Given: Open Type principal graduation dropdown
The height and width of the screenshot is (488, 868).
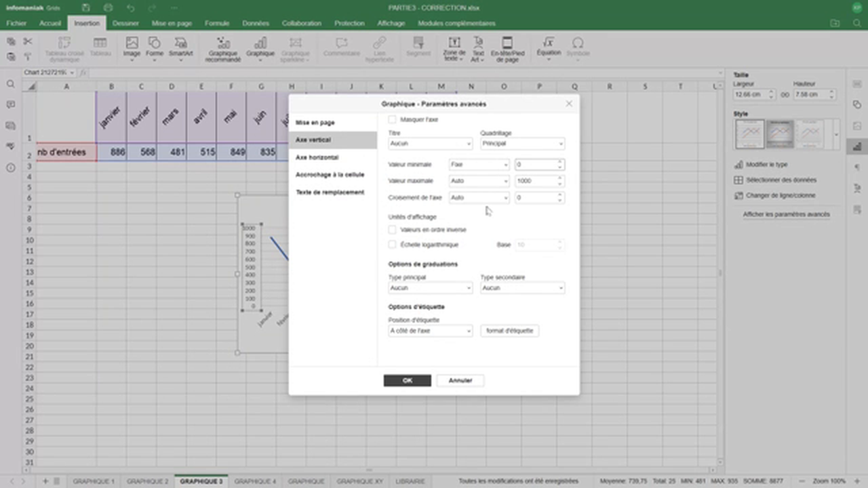Looking at the screenshot, I should [x=430, y=288].
